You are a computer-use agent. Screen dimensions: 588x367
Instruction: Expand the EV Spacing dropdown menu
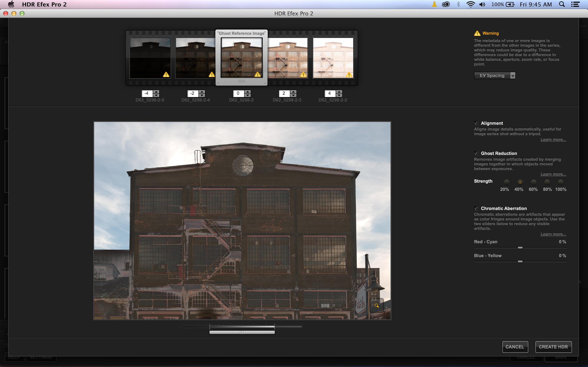click(x=512, y=75)
